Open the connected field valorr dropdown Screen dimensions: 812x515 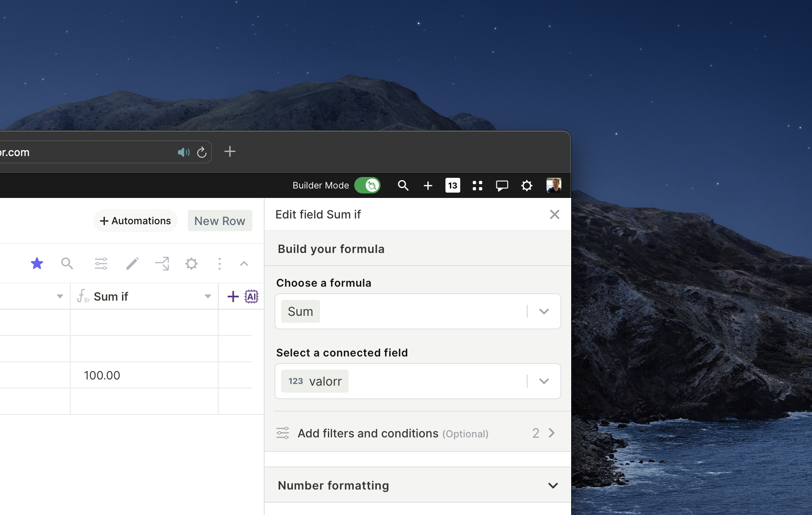(x=544, y=381)
